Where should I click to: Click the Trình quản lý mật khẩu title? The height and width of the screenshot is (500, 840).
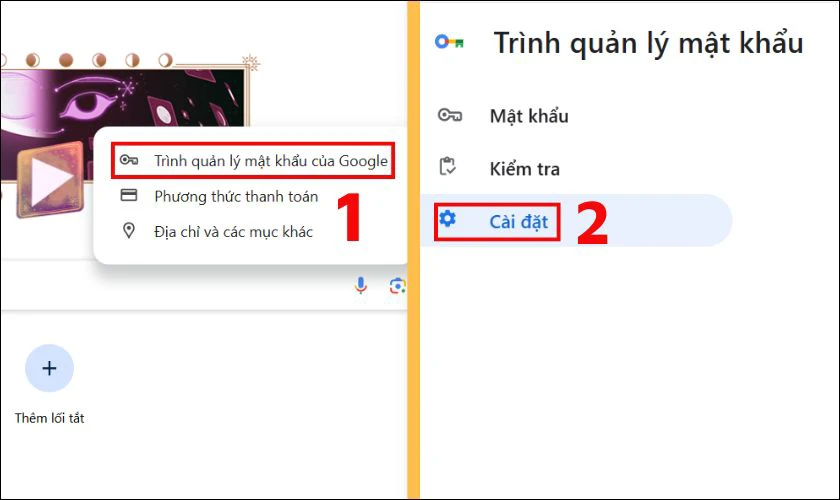coord(648,43)
